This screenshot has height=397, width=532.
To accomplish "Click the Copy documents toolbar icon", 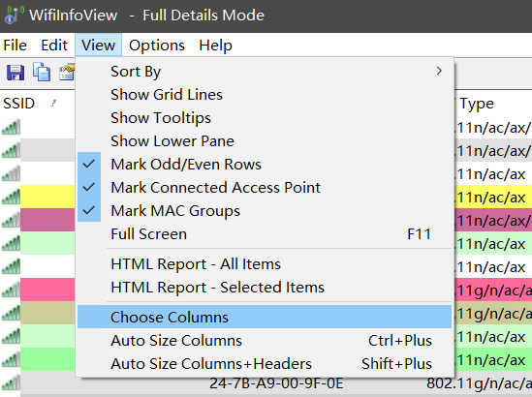I will (x=42, y=72).
